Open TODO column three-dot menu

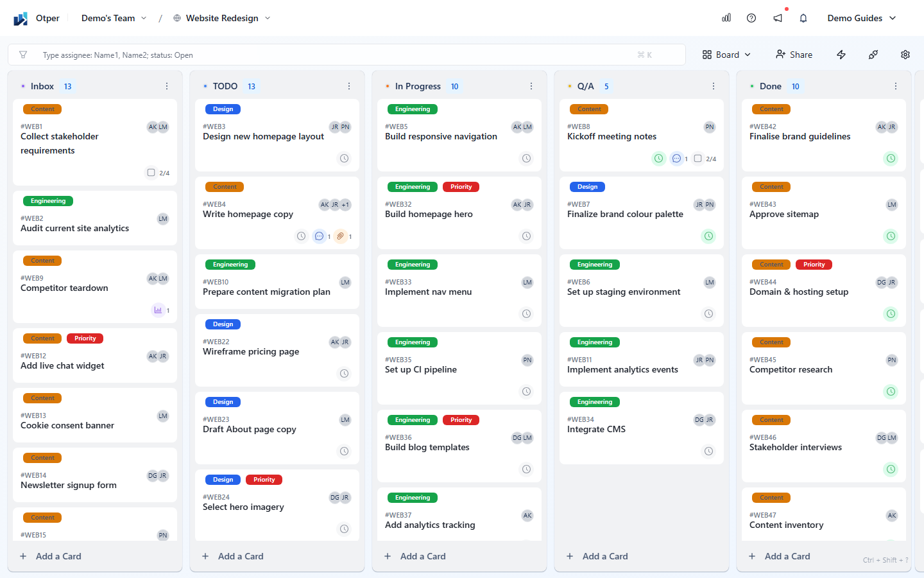point(349,86)
